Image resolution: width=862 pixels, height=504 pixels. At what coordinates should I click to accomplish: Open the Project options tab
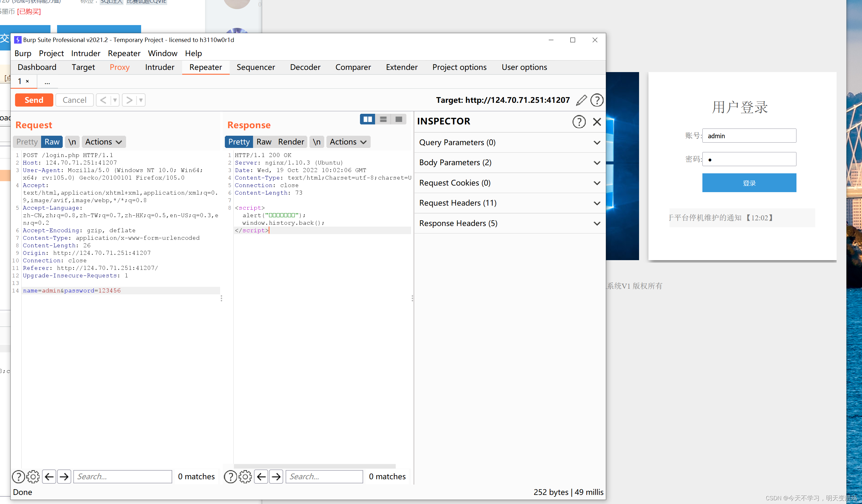point(459,67)
